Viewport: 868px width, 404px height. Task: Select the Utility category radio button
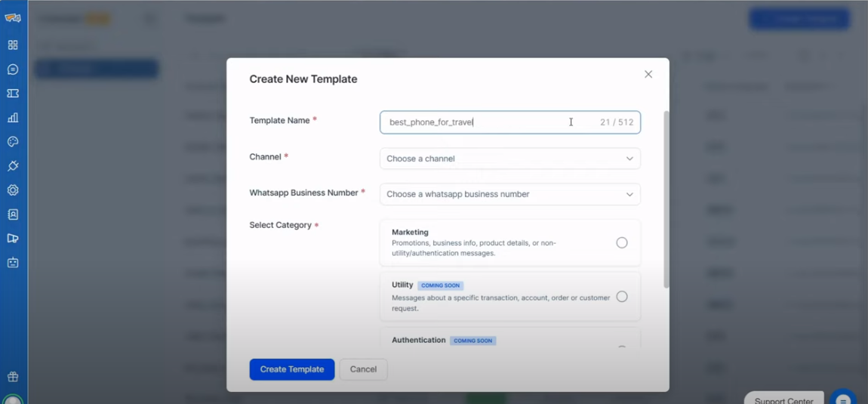pyautogui.click(x=622, y=297)
